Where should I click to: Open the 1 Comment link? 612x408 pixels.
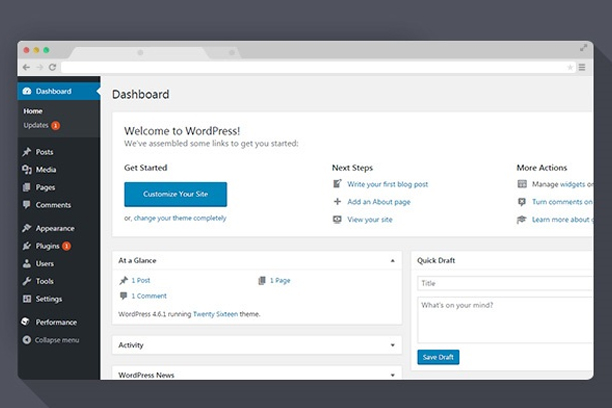tap(149, 296)
